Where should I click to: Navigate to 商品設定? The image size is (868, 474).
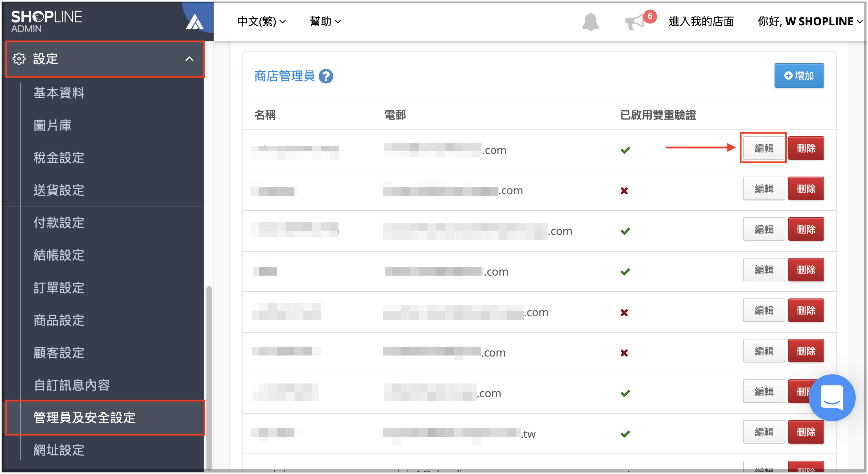pyautogui.click(x=59, y=320)
